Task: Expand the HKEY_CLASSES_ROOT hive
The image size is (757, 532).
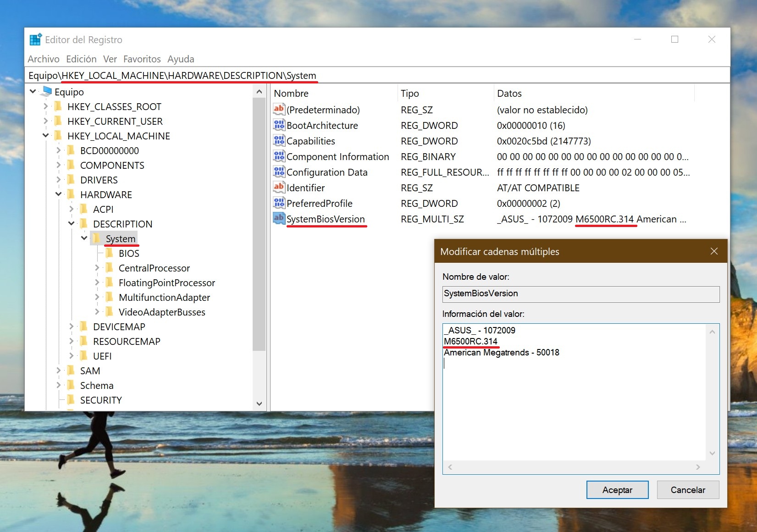Action: [46, 106]
